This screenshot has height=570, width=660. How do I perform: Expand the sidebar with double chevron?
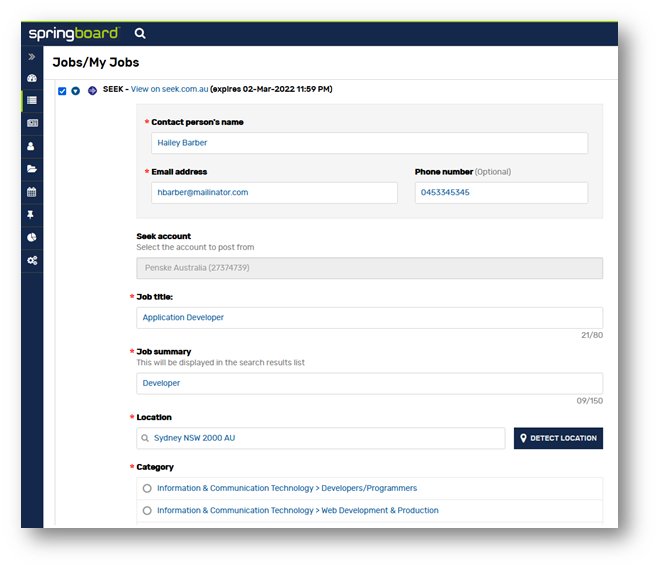32,56
